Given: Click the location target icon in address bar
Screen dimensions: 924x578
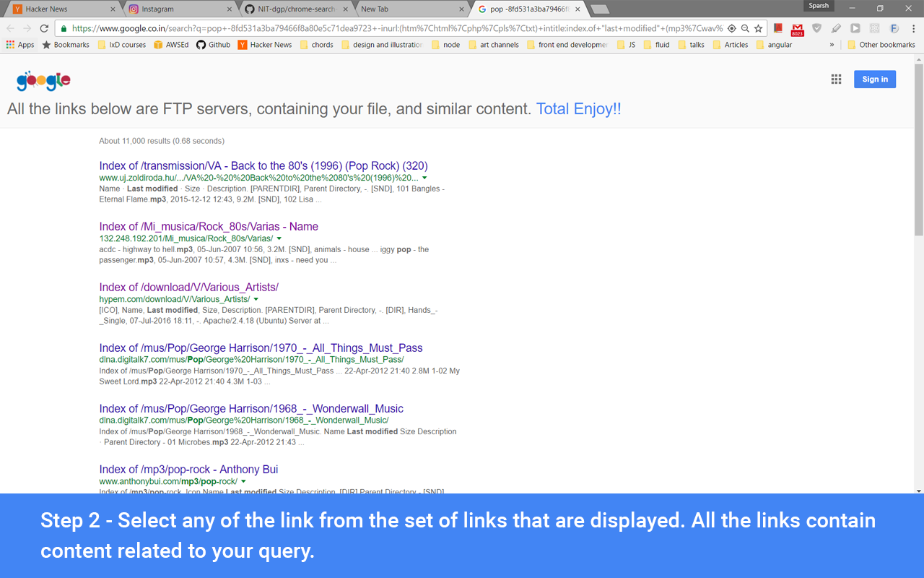Looking at the screenshot, I should (731, 28).
